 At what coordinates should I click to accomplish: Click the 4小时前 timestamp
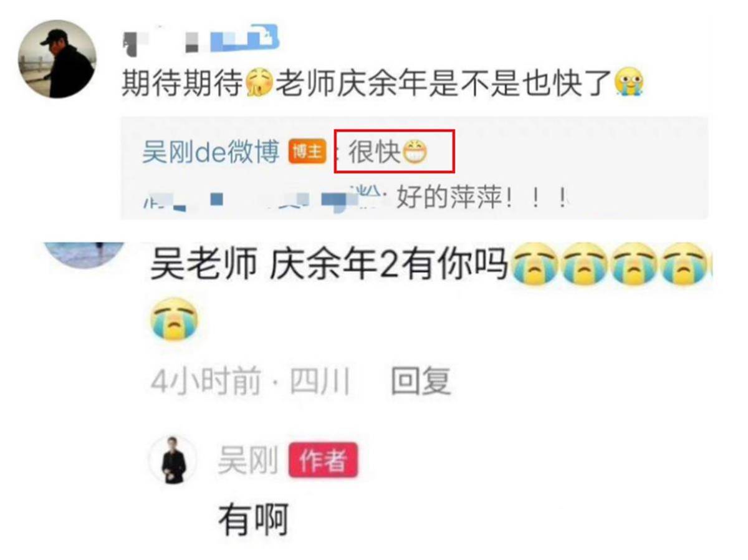pyautogui.click(x=206, y=381)
